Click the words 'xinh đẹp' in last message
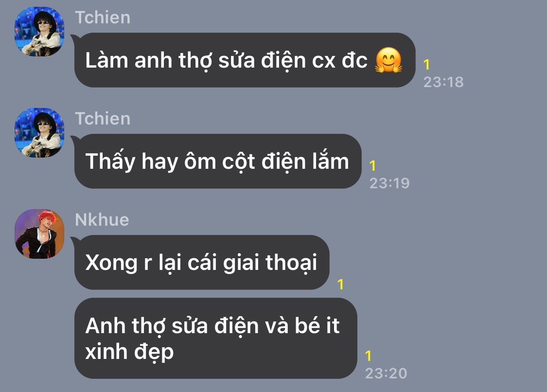Screen dimensions: 547x392 (129, 352)
